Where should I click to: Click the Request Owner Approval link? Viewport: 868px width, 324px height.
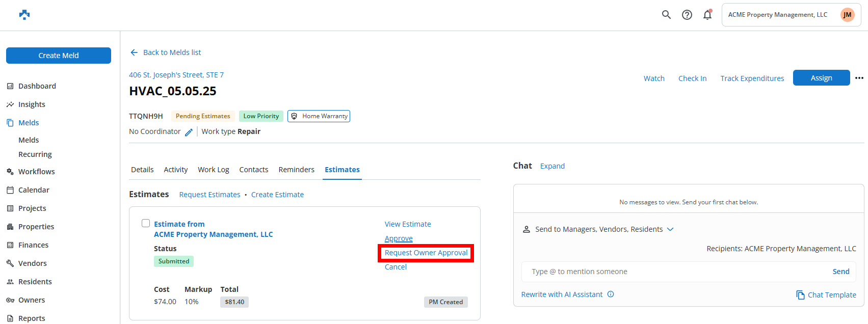click(x=426, y=253)
